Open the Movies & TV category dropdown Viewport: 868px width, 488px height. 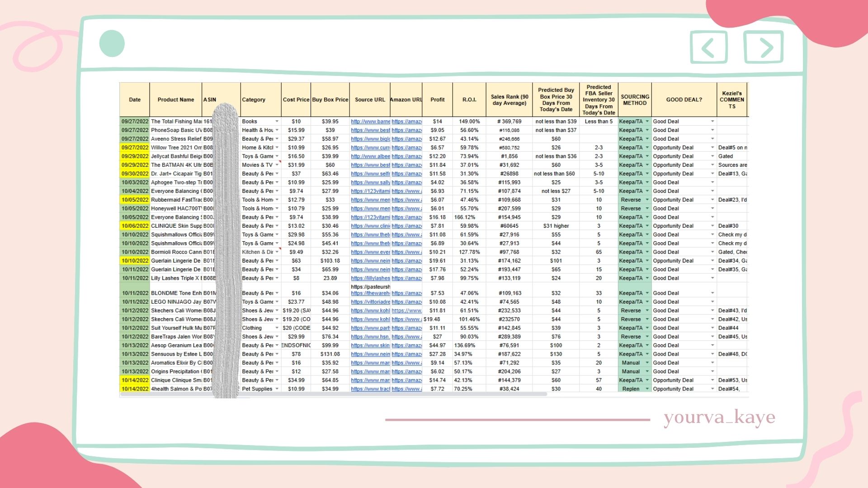point(277,165)
